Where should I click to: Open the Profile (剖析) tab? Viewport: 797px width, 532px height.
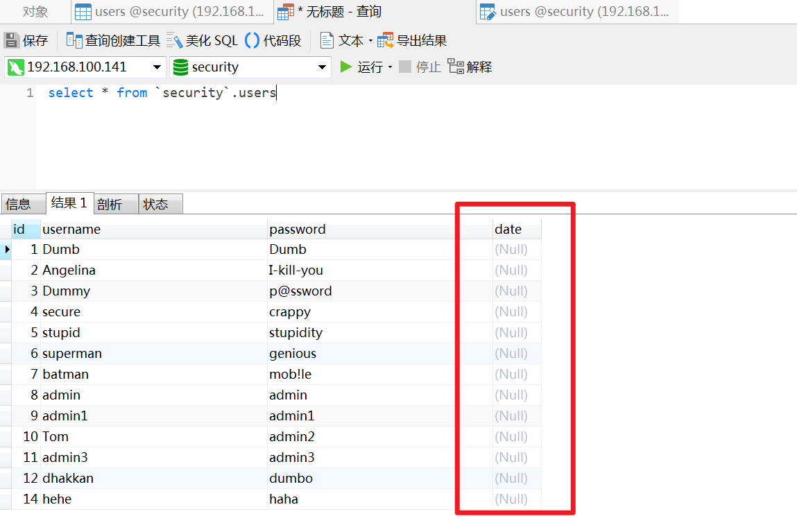tap(116, 204)
